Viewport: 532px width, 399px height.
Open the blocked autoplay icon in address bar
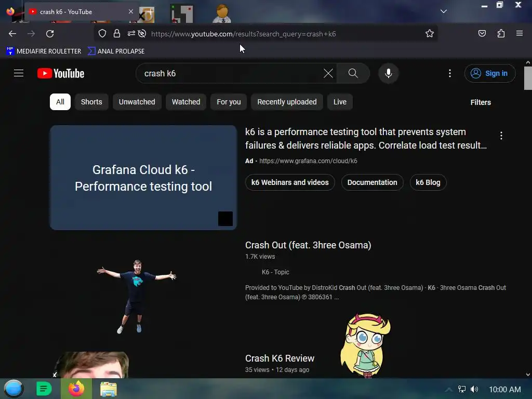tap(142, 34)
